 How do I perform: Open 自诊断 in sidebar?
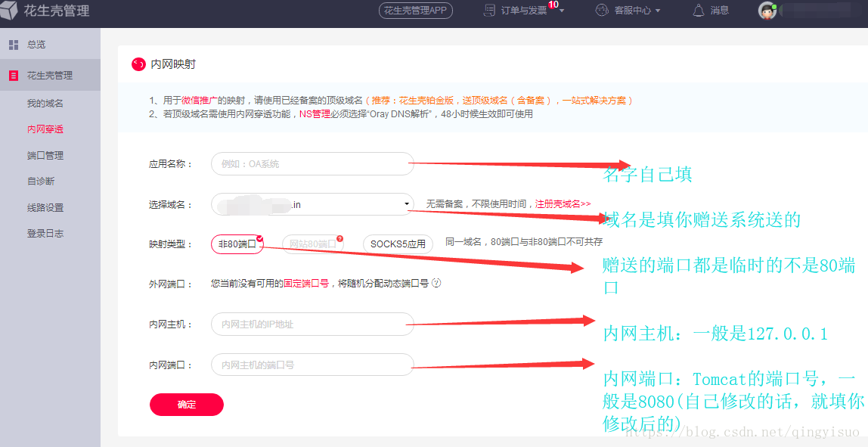click(x=41, y=181)
